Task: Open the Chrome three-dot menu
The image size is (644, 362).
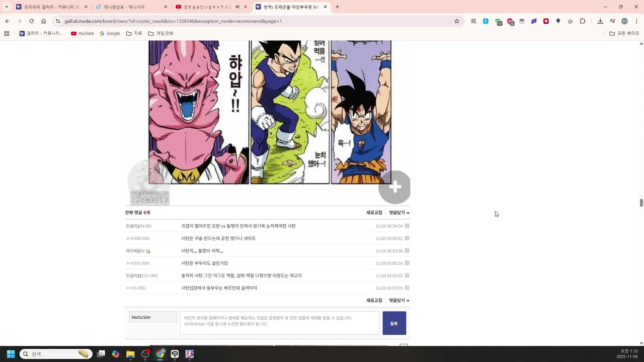Action: pyautogui.click(x=636, y=21)
